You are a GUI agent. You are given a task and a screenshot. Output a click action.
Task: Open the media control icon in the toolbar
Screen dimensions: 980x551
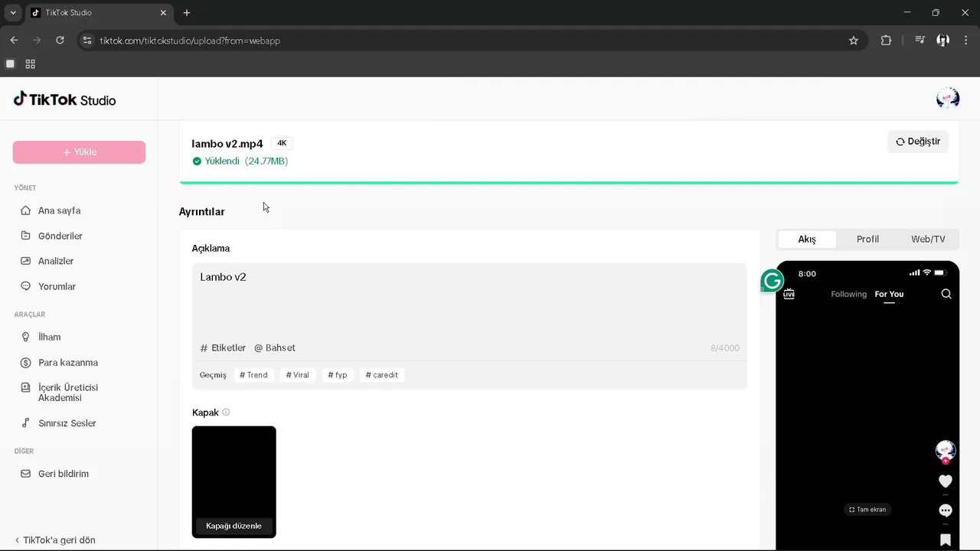(920, 41)
